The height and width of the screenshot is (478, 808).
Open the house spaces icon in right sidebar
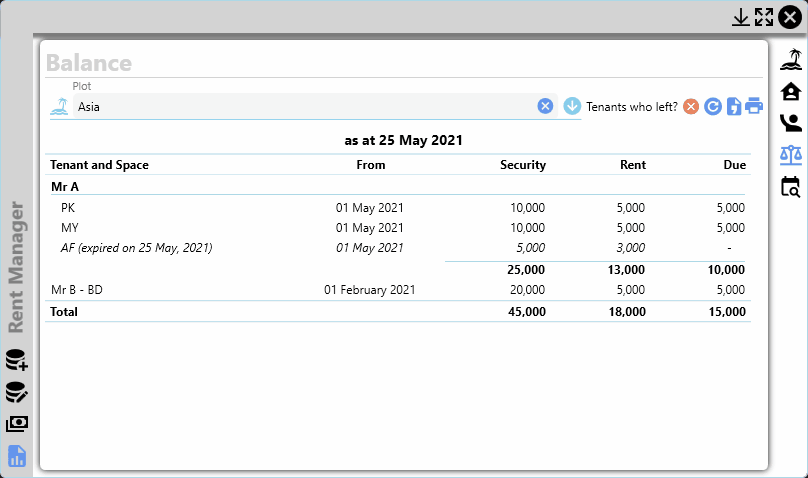coord(791,92)
